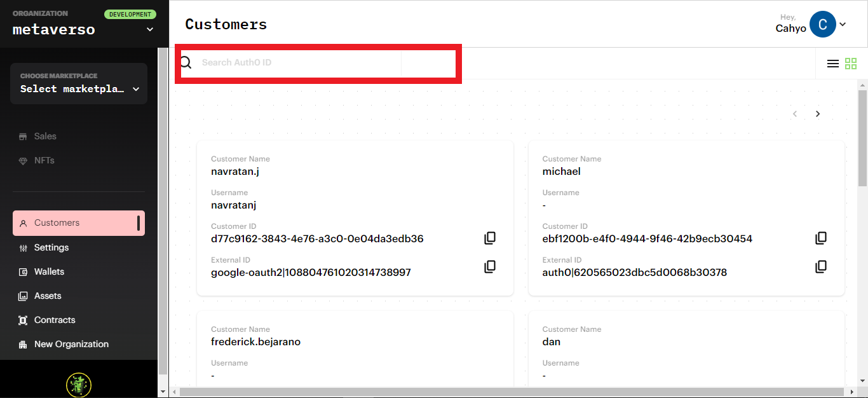Open the user avatar C menu

coord(823,24)
